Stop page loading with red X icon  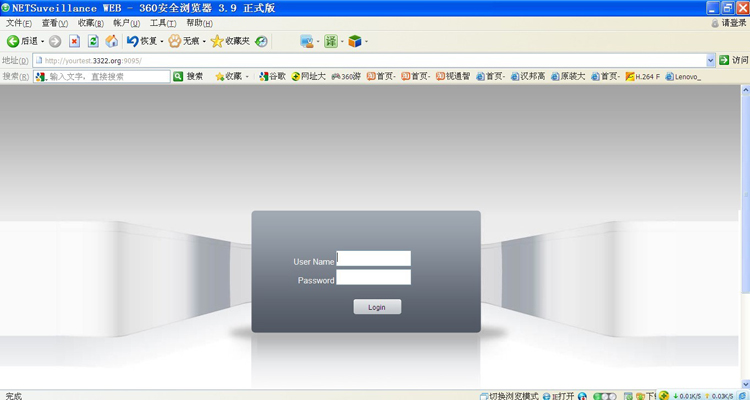[x=74, y=41]
